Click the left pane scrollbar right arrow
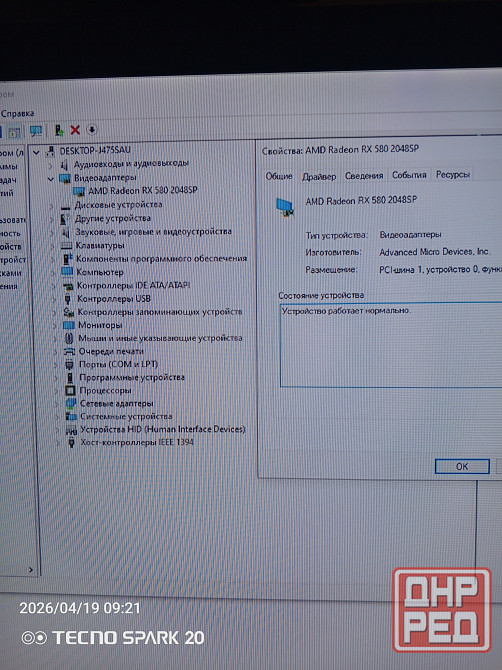This screenshot has width=502, height=670. pos(31,570)
